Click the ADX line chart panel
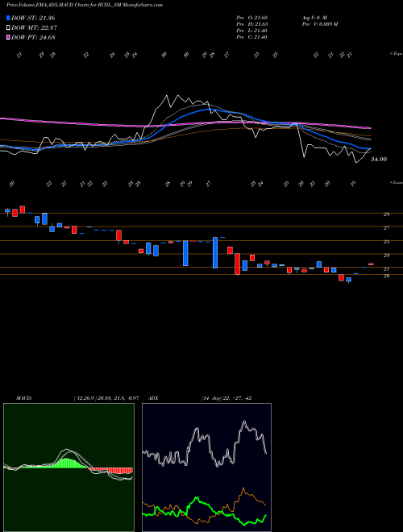This screenshot has height=532, width=403. (x=206, y=468)
